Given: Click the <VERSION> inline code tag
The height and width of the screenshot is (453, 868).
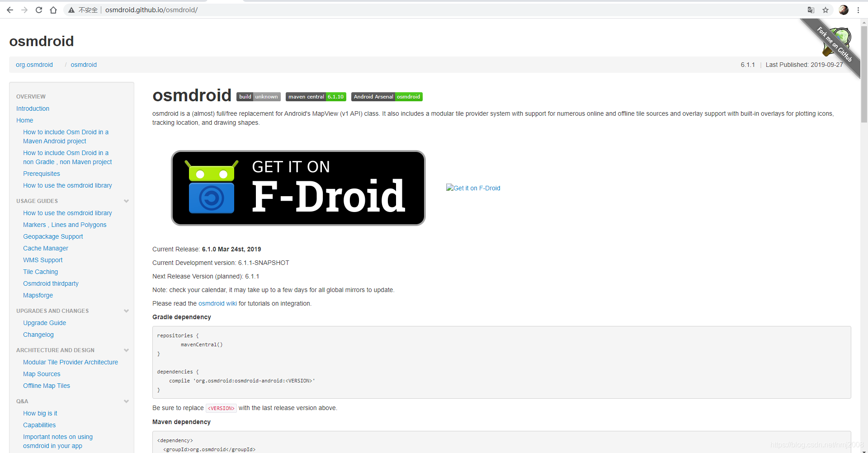Looking at the screenshot, I should point(221,408).
